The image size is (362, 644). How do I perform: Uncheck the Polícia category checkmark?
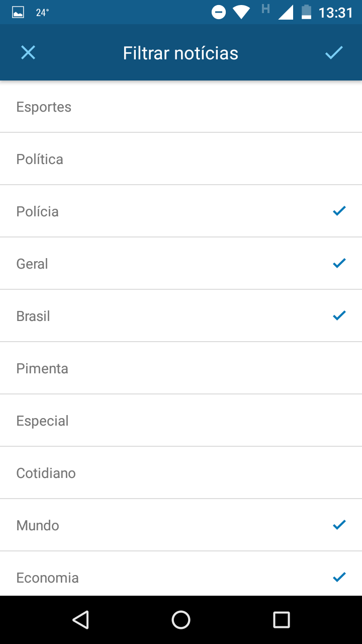click(339, 211)
